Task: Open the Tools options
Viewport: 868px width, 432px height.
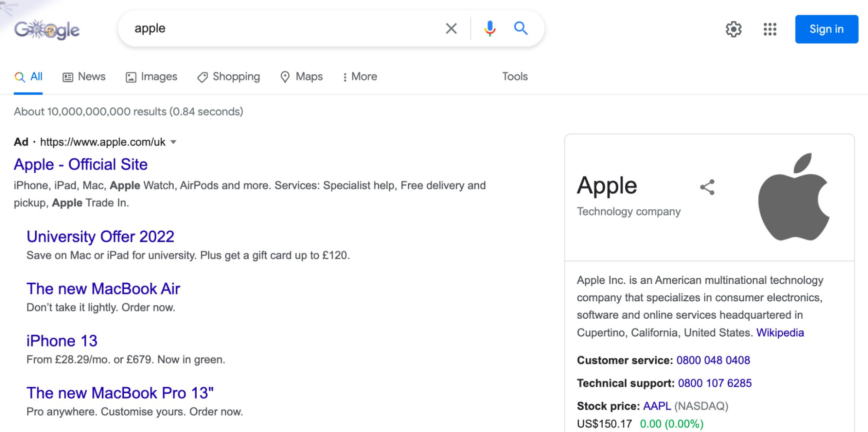Action: (x=515, y=76)
